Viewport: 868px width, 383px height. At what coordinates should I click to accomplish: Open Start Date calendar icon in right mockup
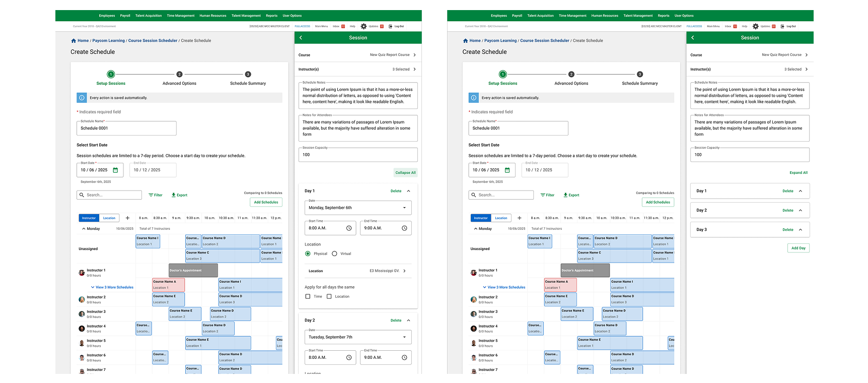(x=507, y=170)
